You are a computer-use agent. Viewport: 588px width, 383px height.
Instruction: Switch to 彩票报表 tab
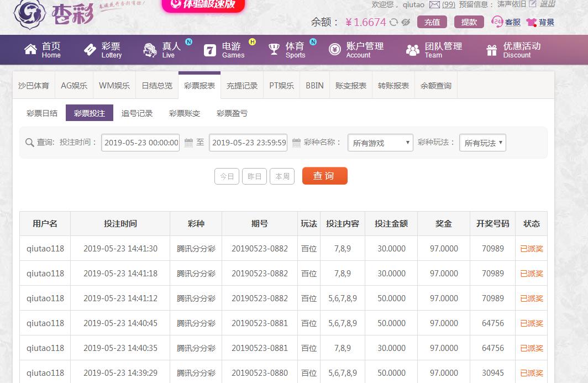pyautogui.click(x=200, y=86)
